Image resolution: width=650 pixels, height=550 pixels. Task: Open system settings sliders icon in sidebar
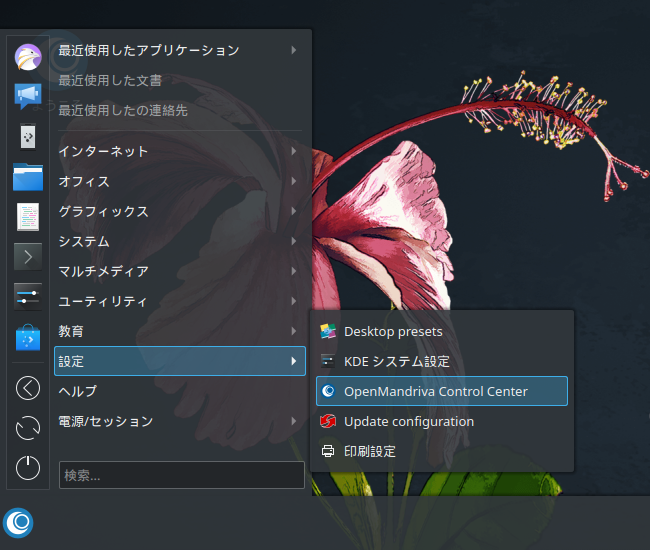pos(28,297)
